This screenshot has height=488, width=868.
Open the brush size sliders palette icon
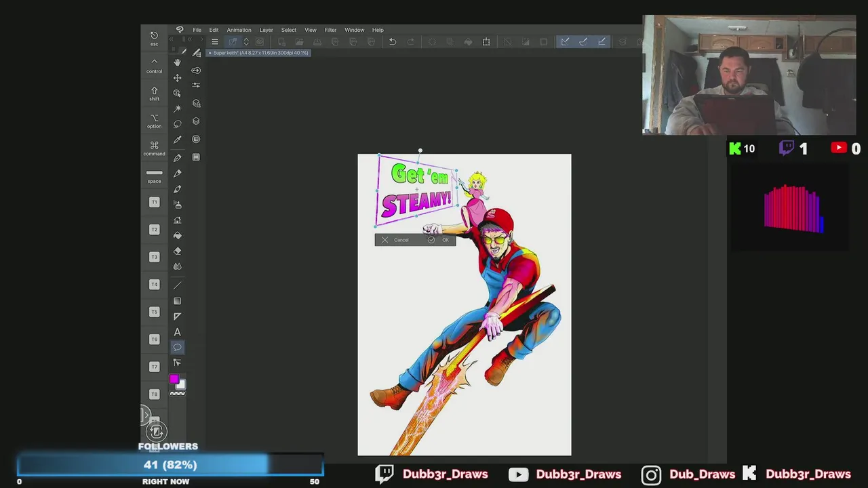point(196,85)
